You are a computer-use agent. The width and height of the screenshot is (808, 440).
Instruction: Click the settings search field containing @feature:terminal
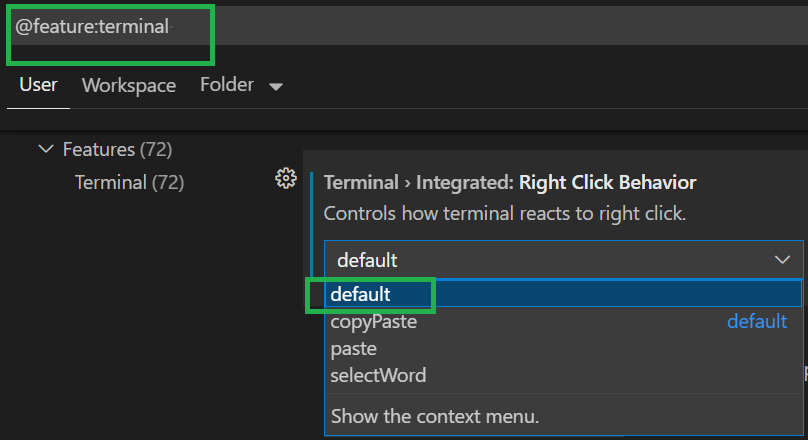[404, 26]
